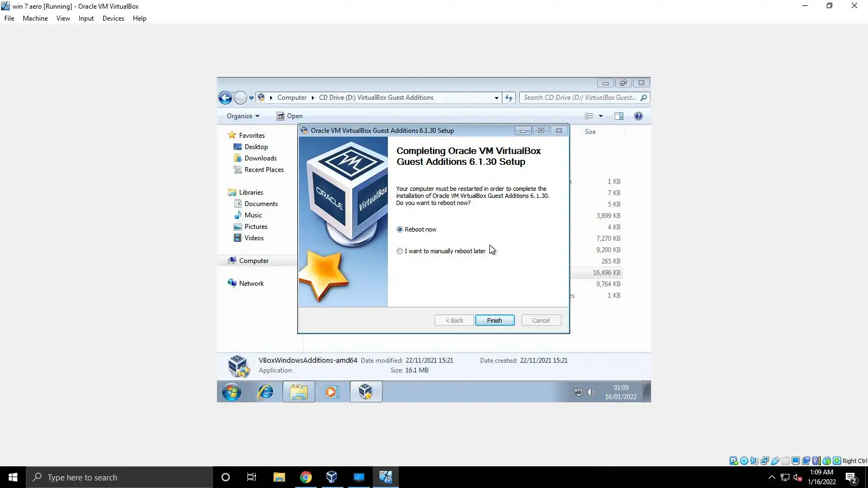Click the guest network tray icon
Viewport: 868px width, 488px height.
point(578,392)
